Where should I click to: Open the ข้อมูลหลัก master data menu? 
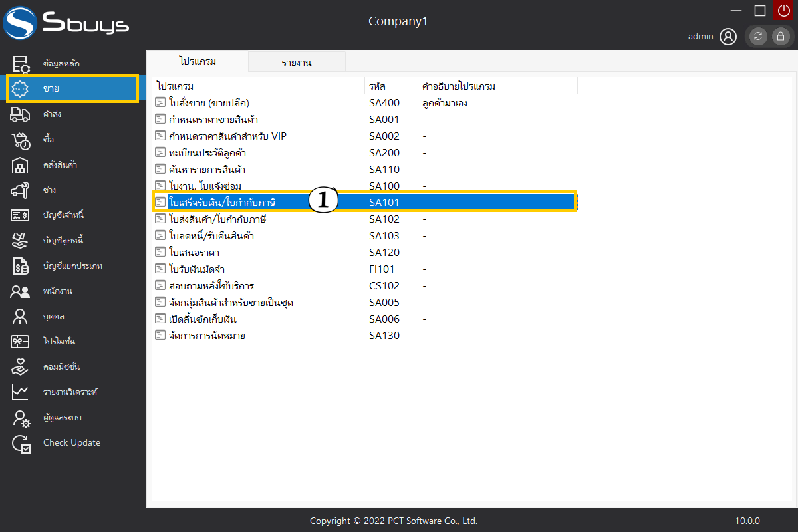(x=60, y=64)
